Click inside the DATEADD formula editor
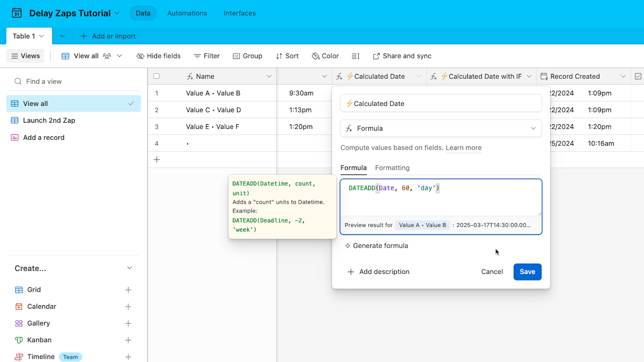Viewport: 644px width, 362px height. coord(441,197)
